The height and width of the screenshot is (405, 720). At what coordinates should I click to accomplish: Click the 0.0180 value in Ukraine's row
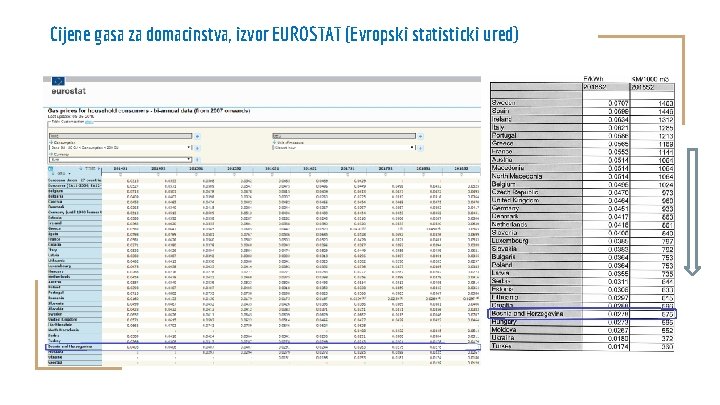(x=618, y=338)
